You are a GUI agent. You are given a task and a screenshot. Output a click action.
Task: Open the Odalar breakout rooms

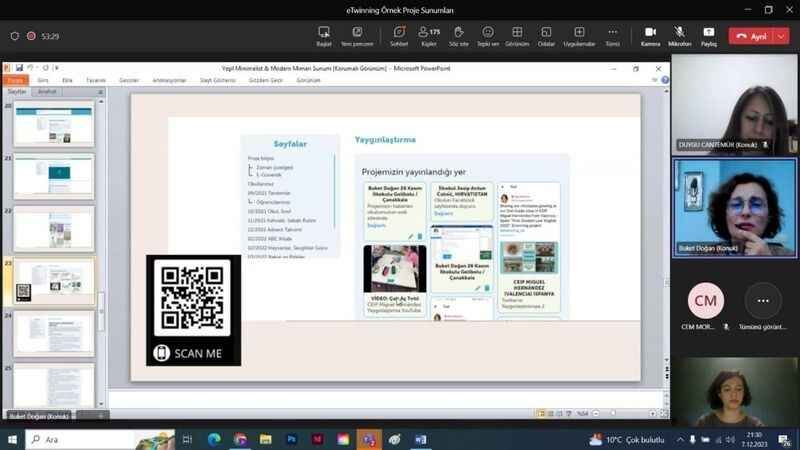click(x=546, y=37)
